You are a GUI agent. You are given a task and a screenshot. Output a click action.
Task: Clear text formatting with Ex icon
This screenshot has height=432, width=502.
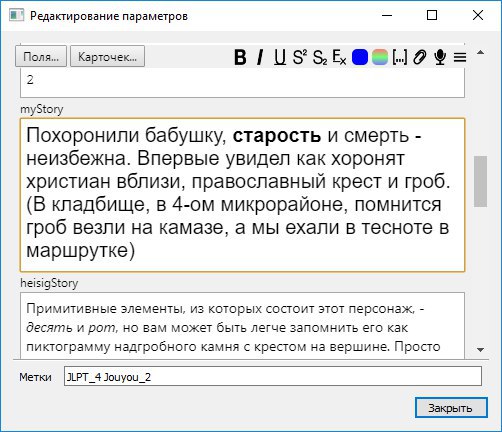coord(339,57)
